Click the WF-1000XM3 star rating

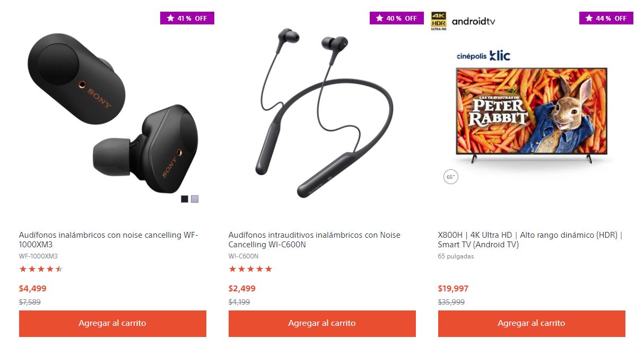41,269
